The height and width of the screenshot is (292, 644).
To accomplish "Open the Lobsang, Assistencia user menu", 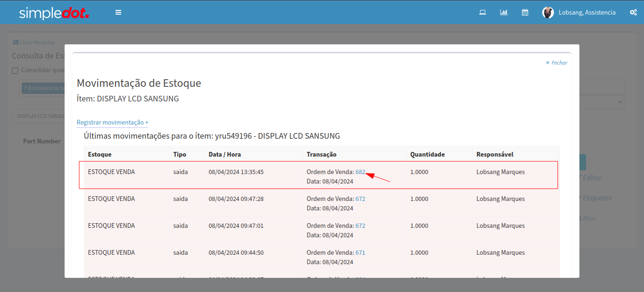I will click(586, 12).
